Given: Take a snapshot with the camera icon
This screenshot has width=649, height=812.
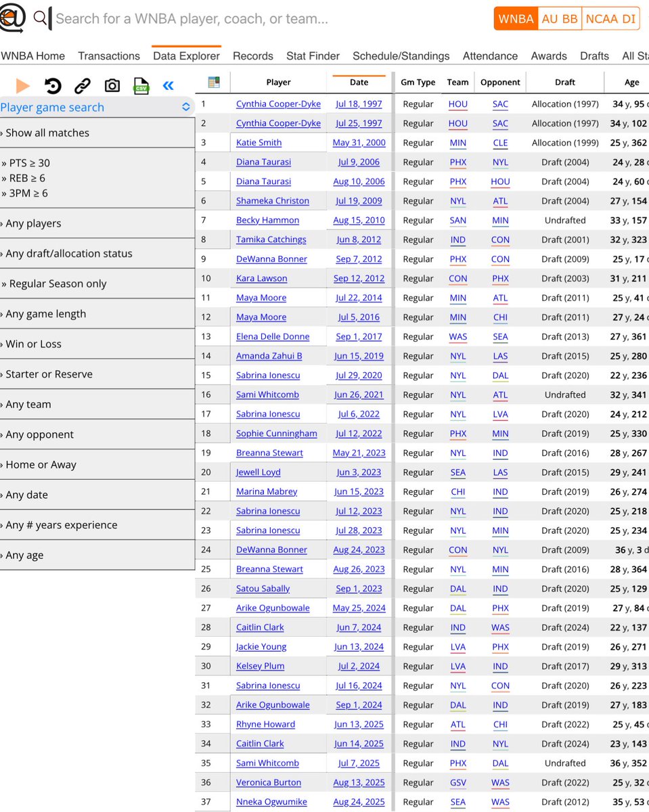Looking at the screenshot, I should click(x=112, y=85).
